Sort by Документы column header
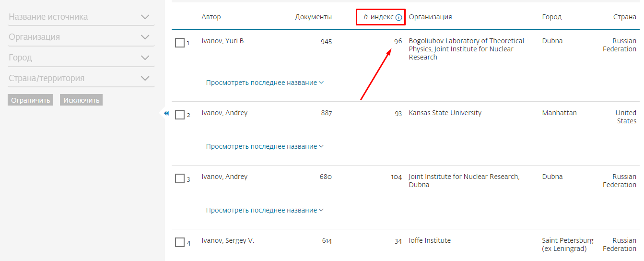Viewport: 644px width, 261px height. point(313,17)
